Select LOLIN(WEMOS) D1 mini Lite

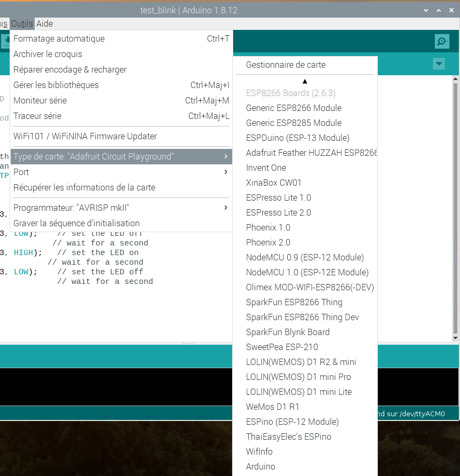(305, 392)
